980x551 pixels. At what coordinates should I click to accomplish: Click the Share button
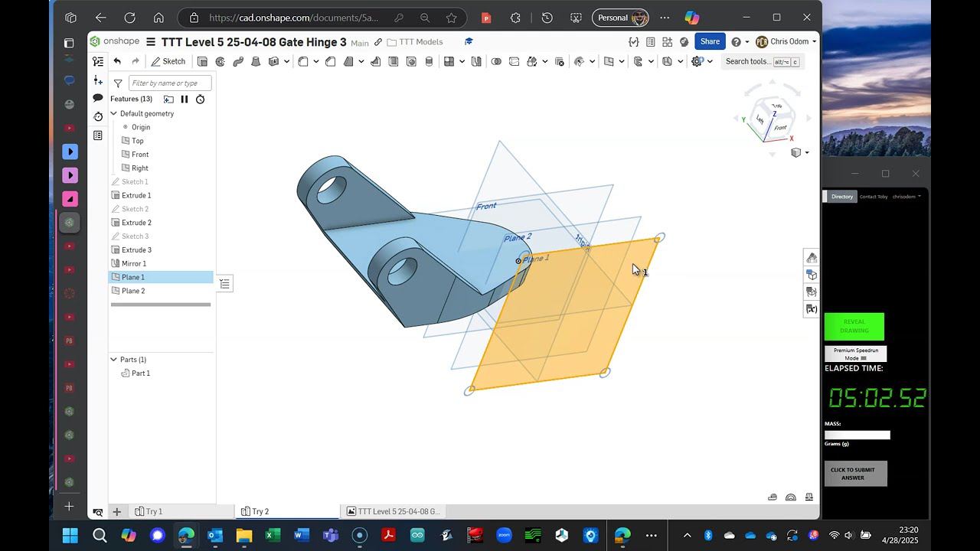710,42
